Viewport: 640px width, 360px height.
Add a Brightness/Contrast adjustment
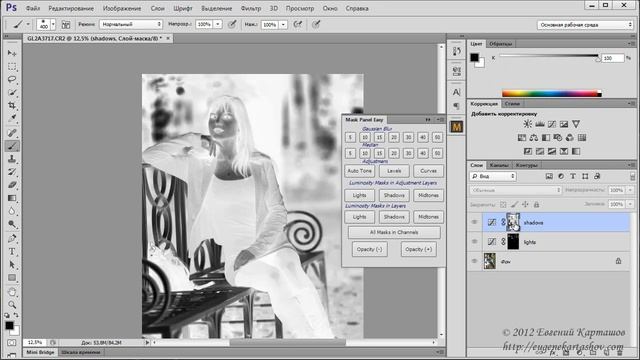coord(528,124)
